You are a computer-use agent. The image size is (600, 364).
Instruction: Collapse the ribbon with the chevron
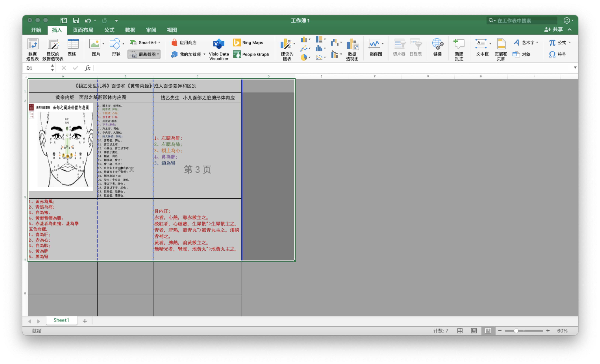pyautogui.click(x=570, y=30)
